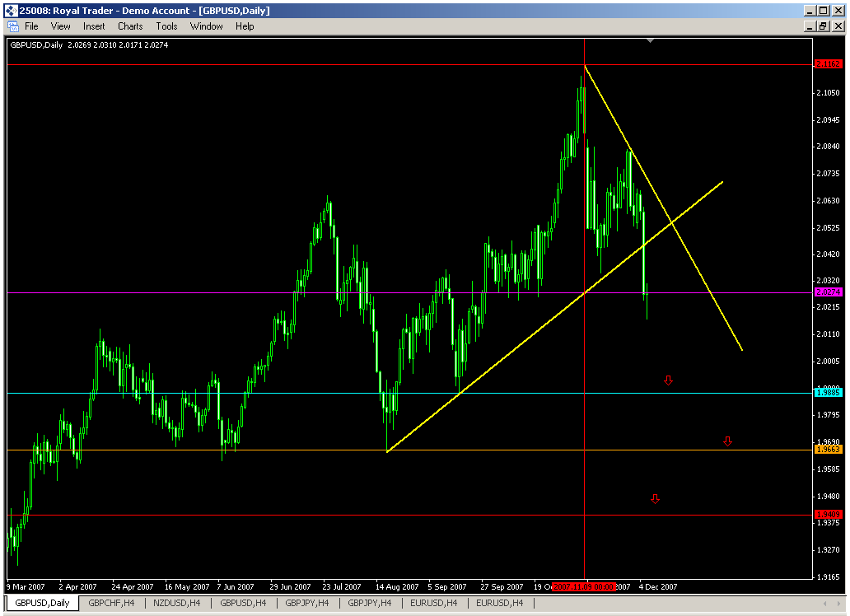Open the Tools menu
This screenshot has width=850, height=616.
[x=166, y=26]
